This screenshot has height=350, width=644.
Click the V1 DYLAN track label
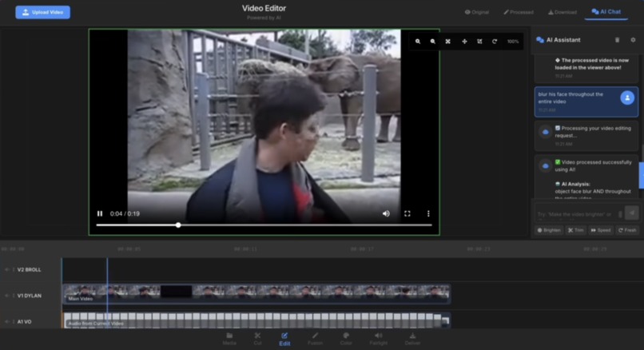29,296
